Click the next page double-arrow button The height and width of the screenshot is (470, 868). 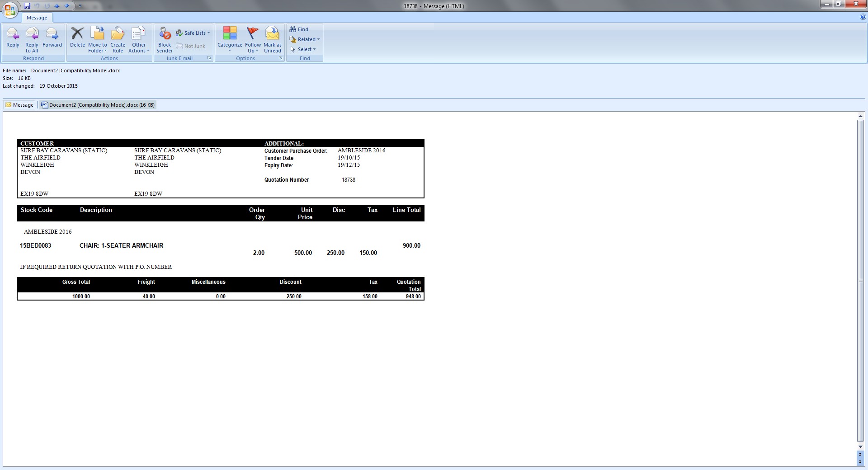pyautogui.click(x=860, y=462)
